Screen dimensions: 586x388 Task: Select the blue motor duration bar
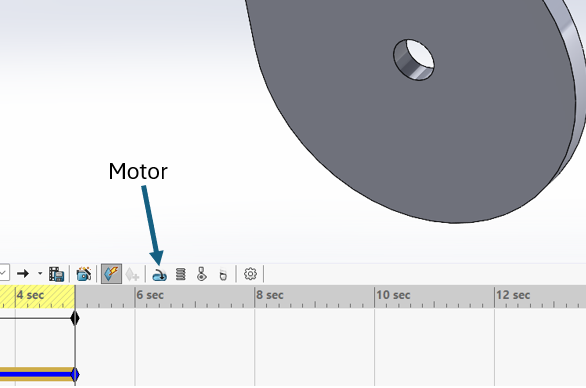point(37,374)
